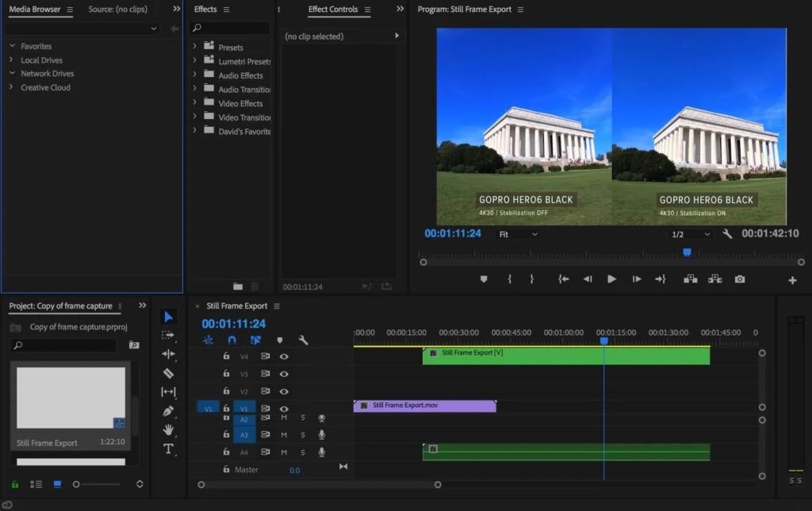
Task: Select the Type tool
Action: click(x=168, y=449)
